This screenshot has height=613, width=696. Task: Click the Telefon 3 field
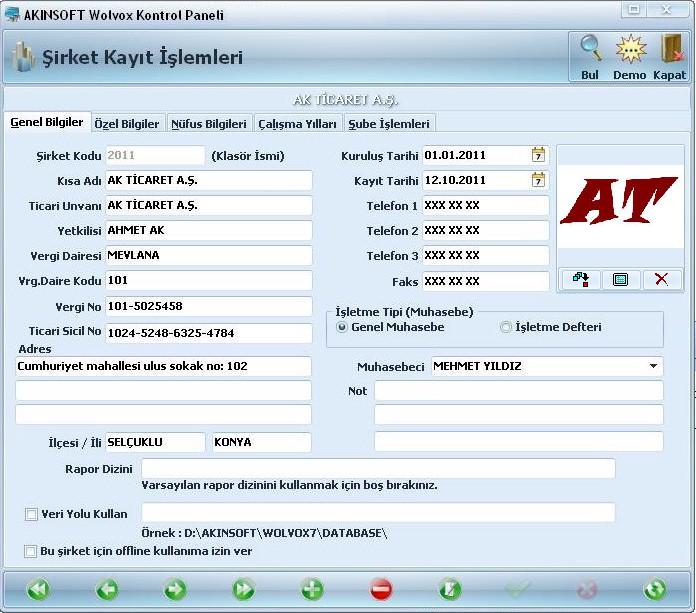[486, 255]
